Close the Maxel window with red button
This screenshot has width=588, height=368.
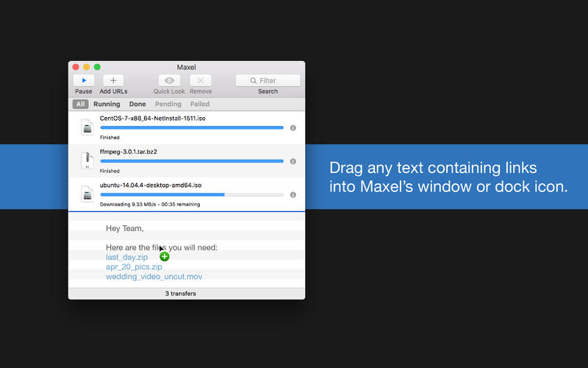click(x=76, y=67)
